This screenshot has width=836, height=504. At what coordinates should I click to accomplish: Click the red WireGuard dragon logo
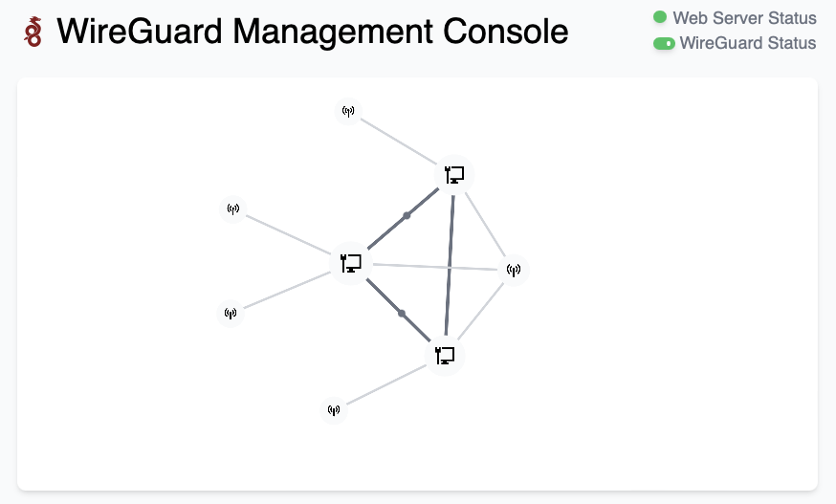coord(34,33)
